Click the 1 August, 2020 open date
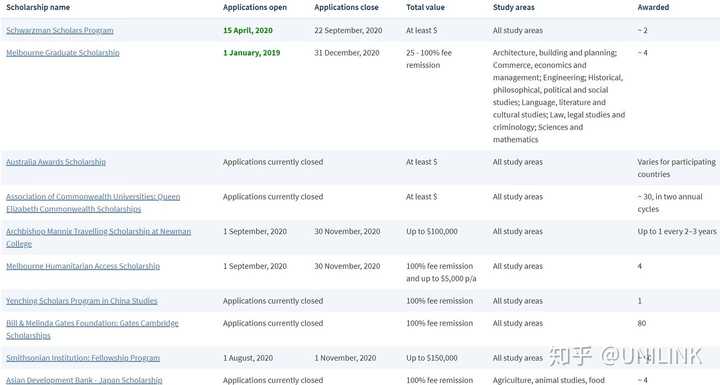Viewport: 720px width, 385px height. pyautogui.click(x=248, y=358)
